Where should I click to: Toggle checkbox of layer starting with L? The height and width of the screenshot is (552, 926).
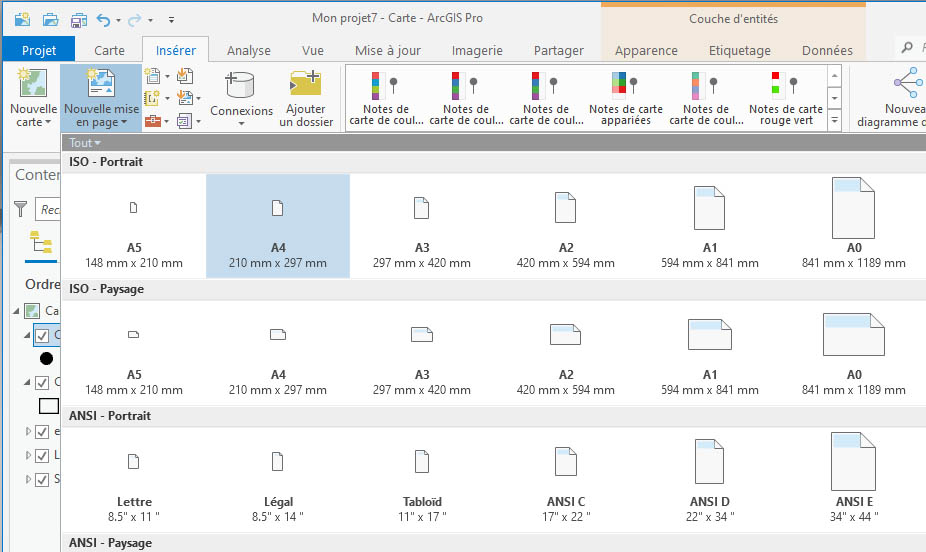tap(42, 456)
